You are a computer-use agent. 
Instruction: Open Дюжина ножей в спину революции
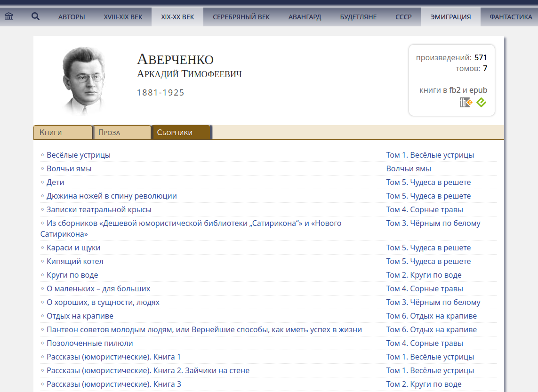pos(112,196)
